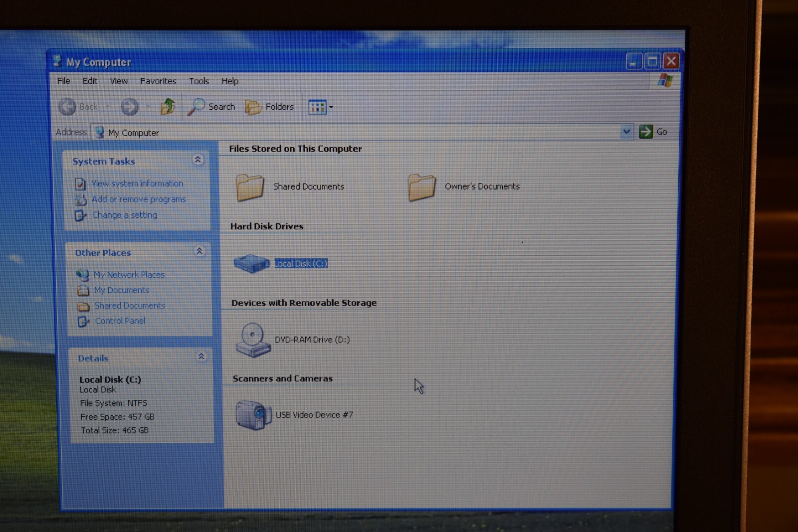The width and height of the screenshot is (798, 532).
Task: Open the Edit menu
Action: point(90,81)
